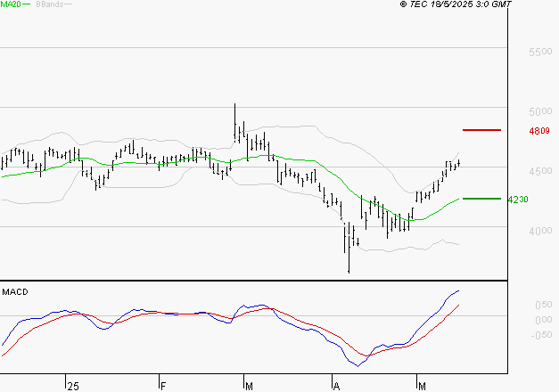The image size is (559, 392).
Task: Click the 4809 red price label
Action: click(538, 131)
